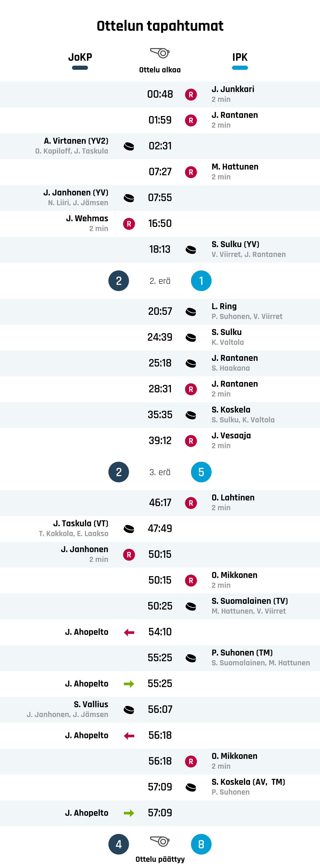Select the JoKP team header
Viewport: 320px width, 868px height.
pyautogui.click(x=80, y=57)
